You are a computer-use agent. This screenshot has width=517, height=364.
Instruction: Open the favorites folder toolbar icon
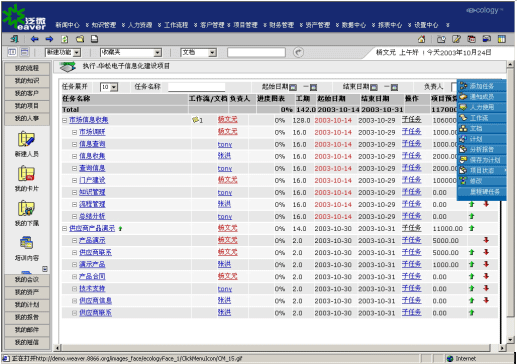point(80,39)
